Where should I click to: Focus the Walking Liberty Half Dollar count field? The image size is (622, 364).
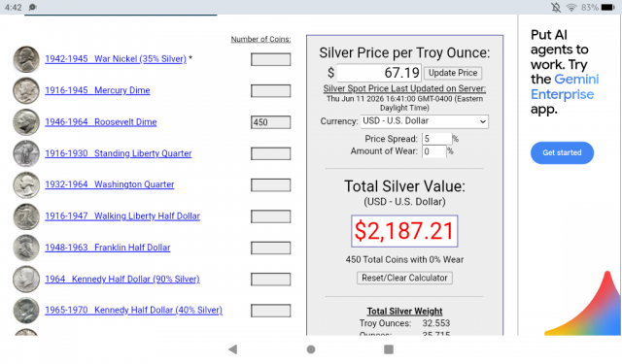(x=270, y=216)
